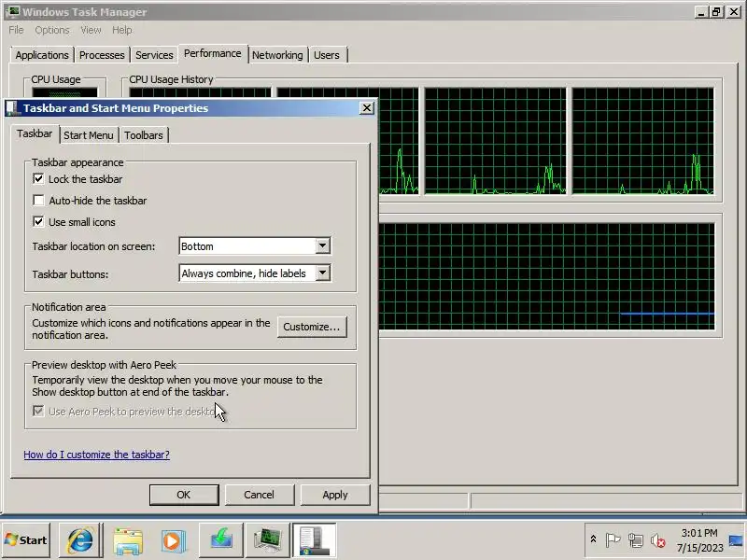Viewport: 747px width, 560px height.
Task: Switch to Processes tab in Task Manager
Action: 102,55
